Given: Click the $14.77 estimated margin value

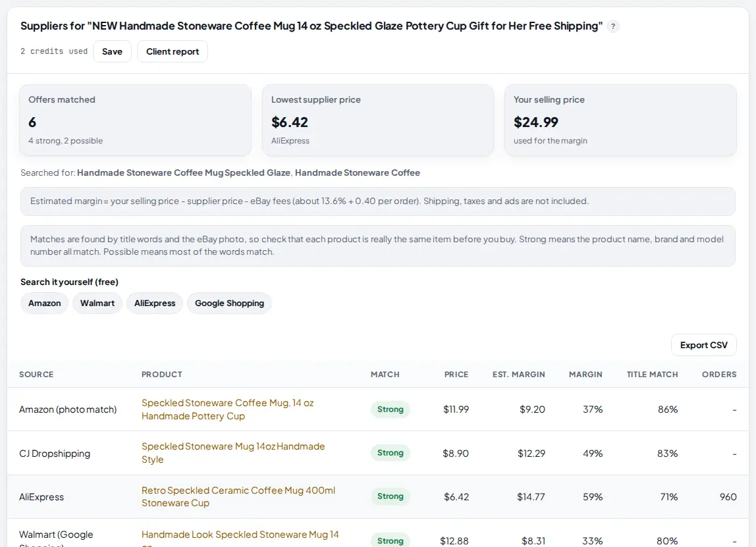Looking at the screenshot, I should click(x=531, y=497).
